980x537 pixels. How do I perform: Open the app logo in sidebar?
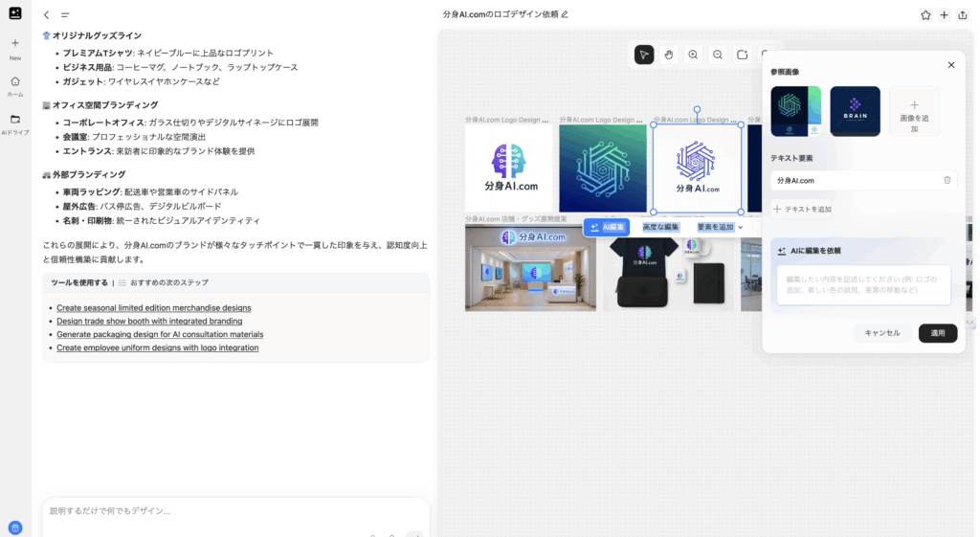pos(15,13)
